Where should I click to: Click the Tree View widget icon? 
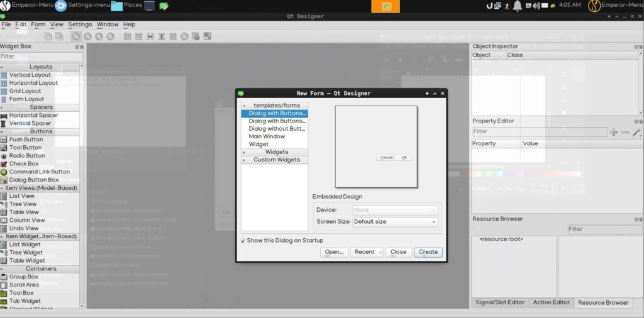[4, 204]
